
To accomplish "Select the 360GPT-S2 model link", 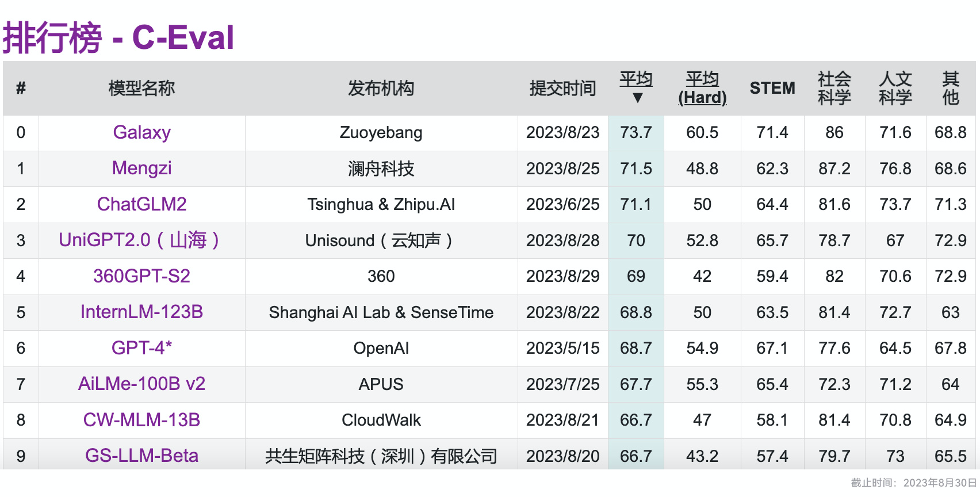I will coord(141,276).
